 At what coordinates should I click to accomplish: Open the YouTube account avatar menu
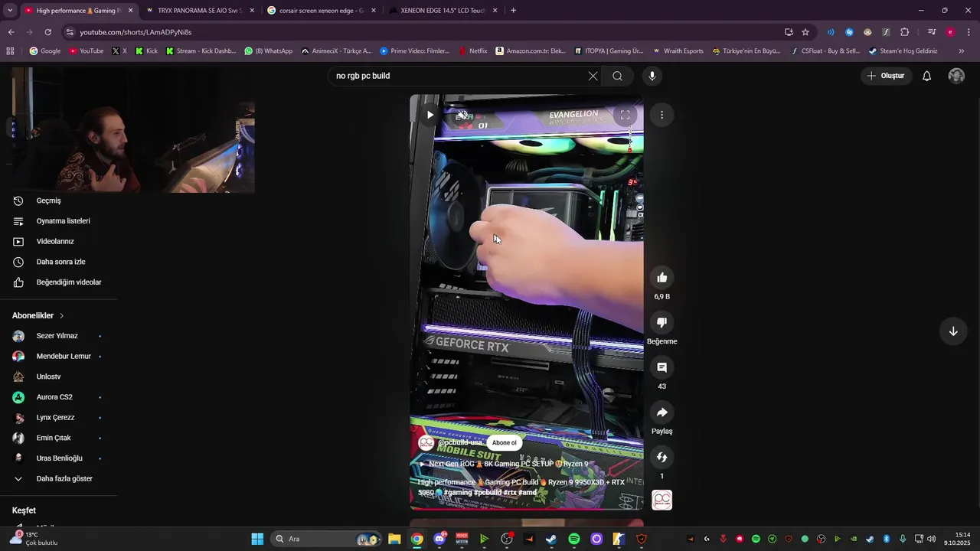956,76
